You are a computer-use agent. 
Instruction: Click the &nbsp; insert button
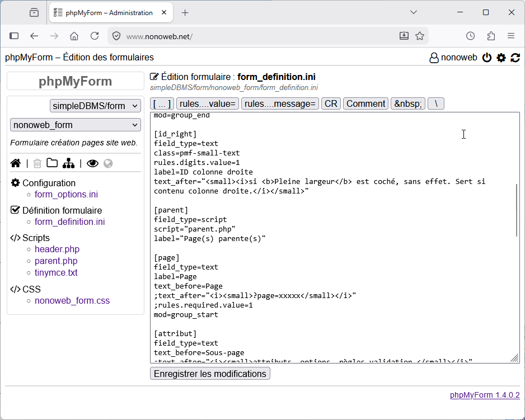click(408, 104)
